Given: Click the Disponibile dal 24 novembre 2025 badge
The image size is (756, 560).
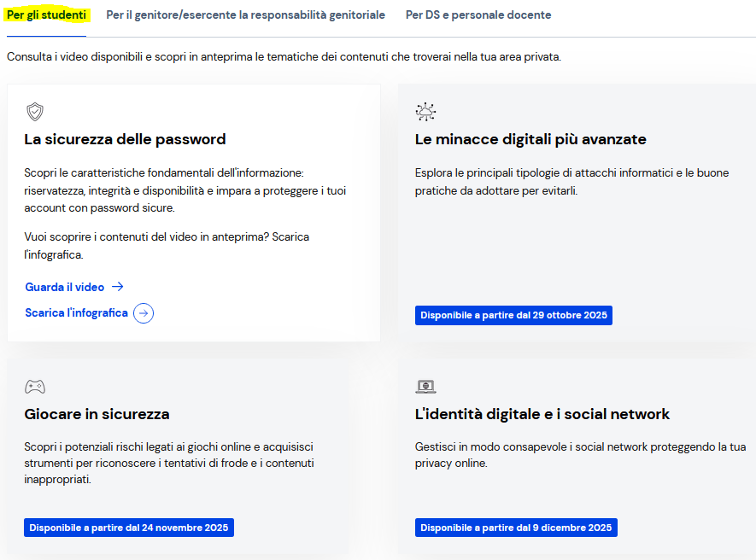Looking at the screenshot, I should [x=129, y=528].
